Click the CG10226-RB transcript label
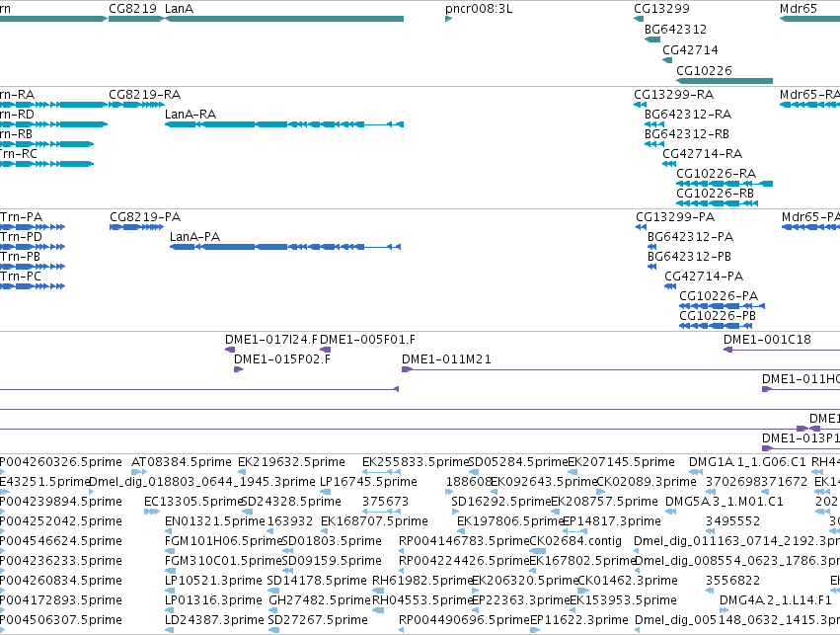The image size is (840, 635). coord(716,194)
